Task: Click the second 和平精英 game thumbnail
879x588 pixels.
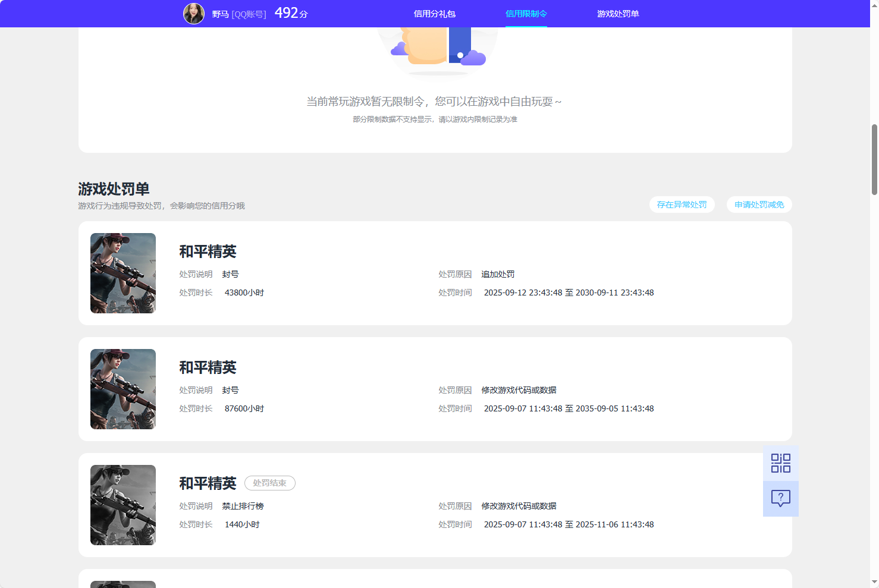Action: tap(123, 389)
